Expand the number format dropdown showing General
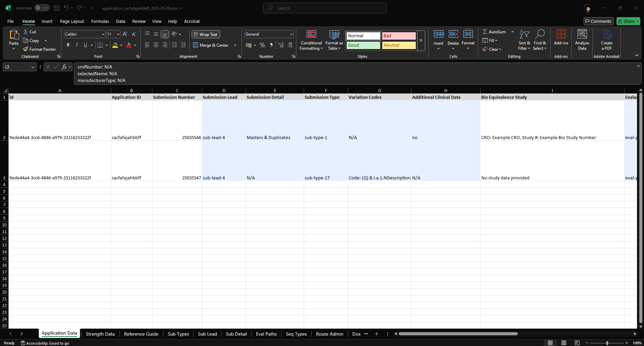Screen dimensions: 644x346 [291, 34]
